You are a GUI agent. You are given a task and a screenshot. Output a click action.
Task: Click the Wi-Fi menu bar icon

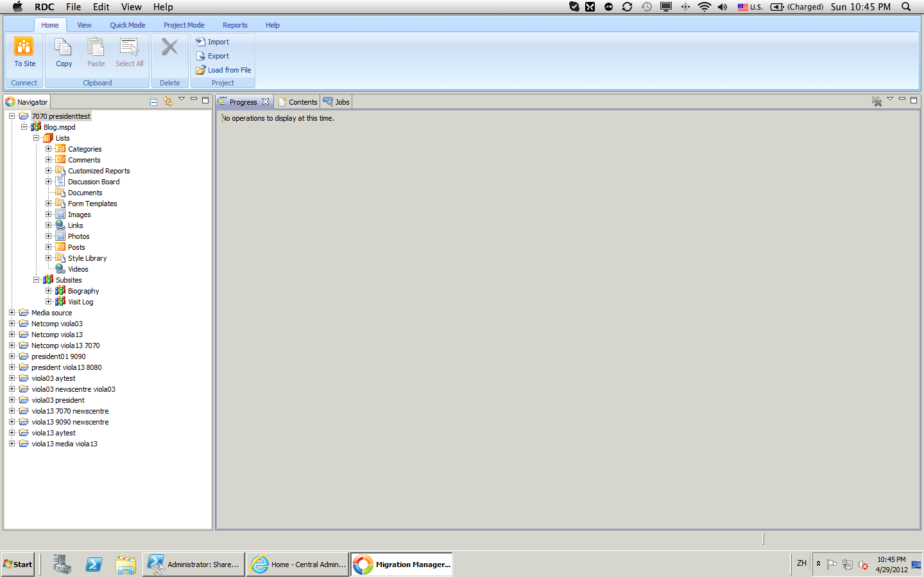705,7
